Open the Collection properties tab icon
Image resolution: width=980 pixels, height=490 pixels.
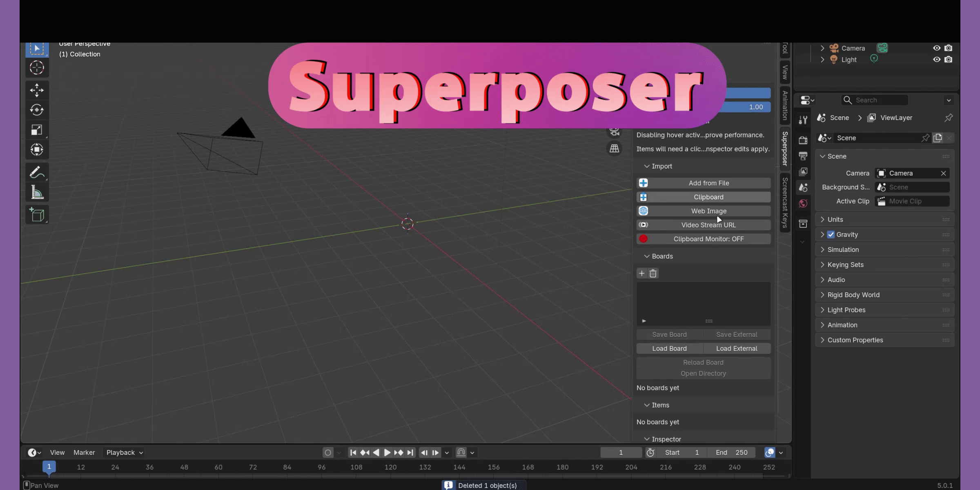tap(803, 224)
